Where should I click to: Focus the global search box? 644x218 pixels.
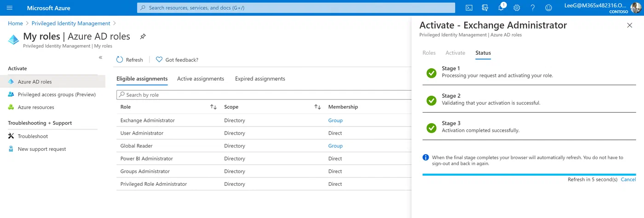296,8
